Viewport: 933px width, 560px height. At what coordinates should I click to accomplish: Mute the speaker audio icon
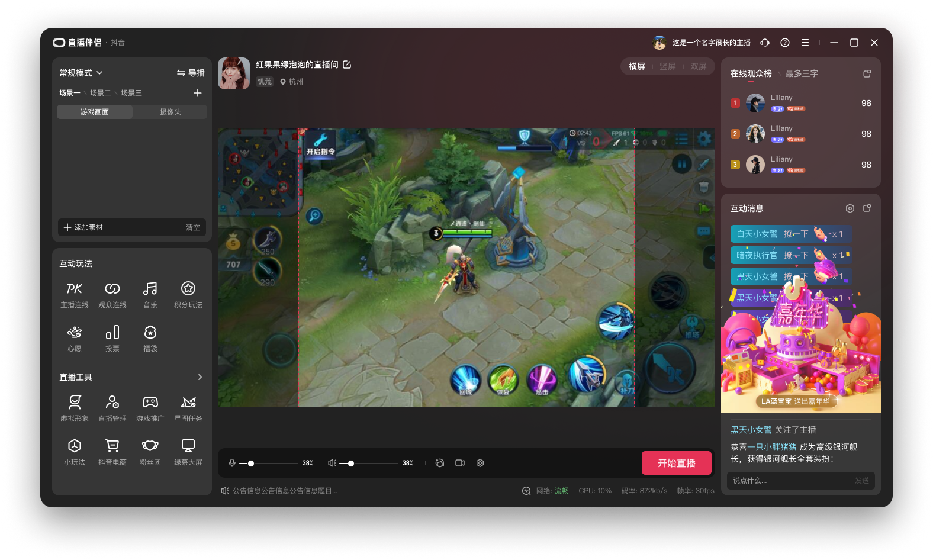pyautogui.click(x=332, y=463)
